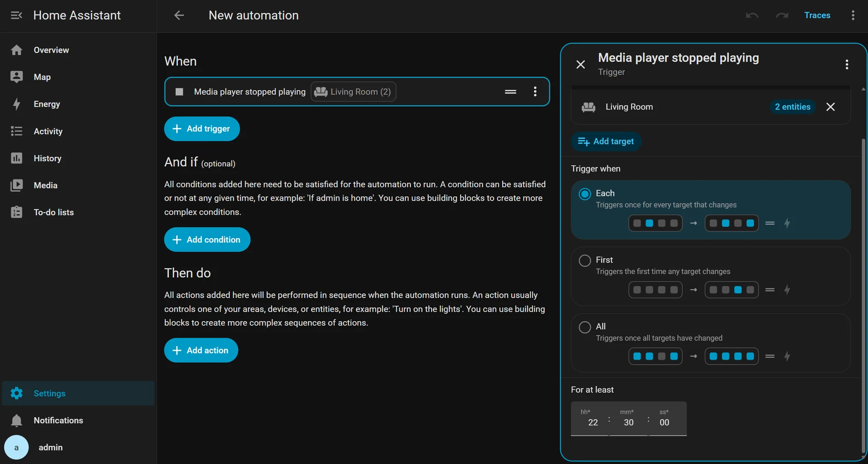Open the Media sidebar item

[x=78, y=186]
